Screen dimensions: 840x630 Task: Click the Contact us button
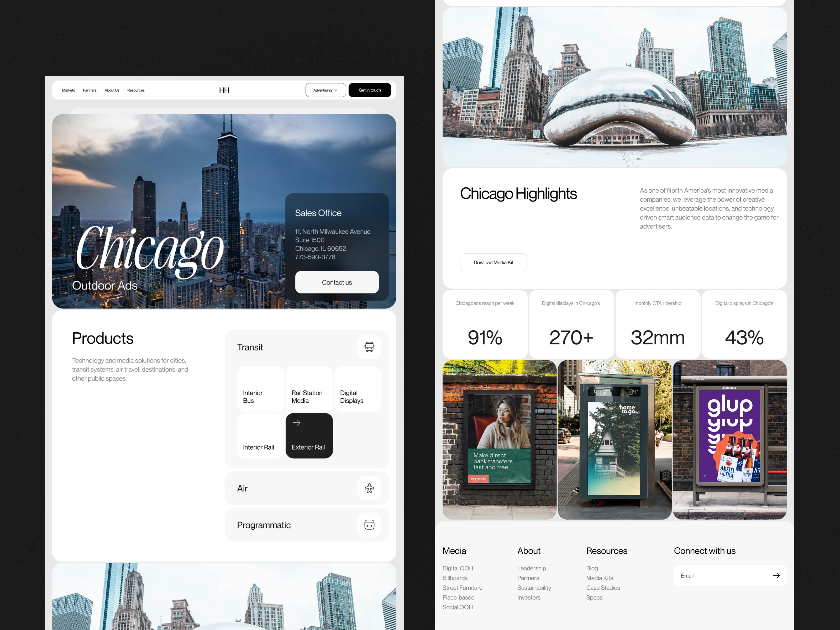point(337,282)
